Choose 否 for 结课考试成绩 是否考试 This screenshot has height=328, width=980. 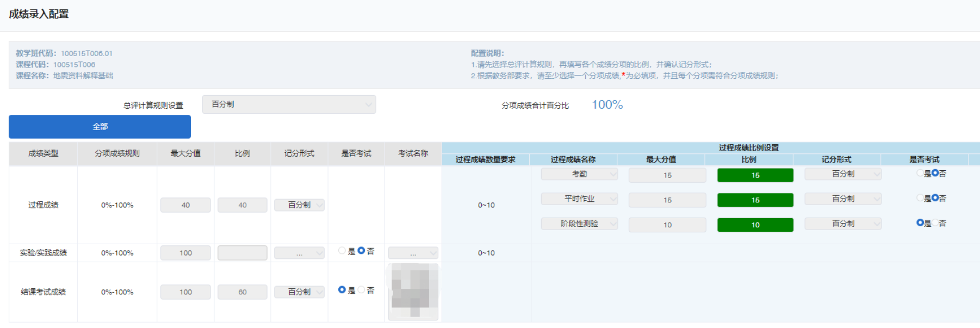pyautogui.click(x=362, y=290)
